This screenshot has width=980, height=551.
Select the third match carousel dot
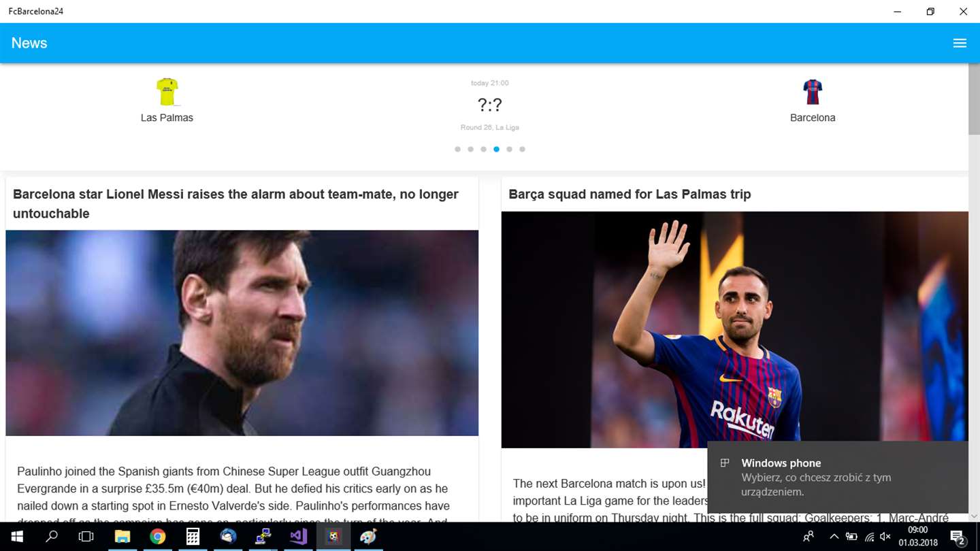pos(483,149)
